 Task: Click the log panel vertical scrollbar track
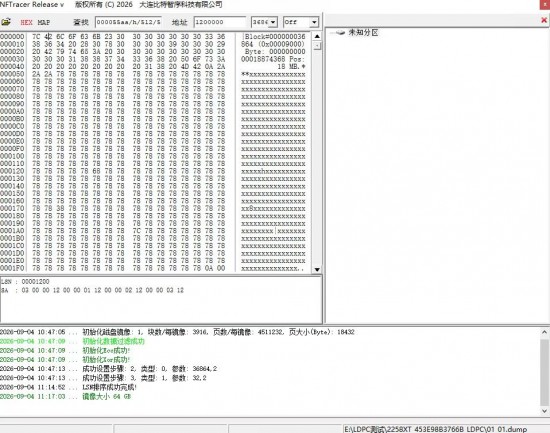tap(544, 372)
